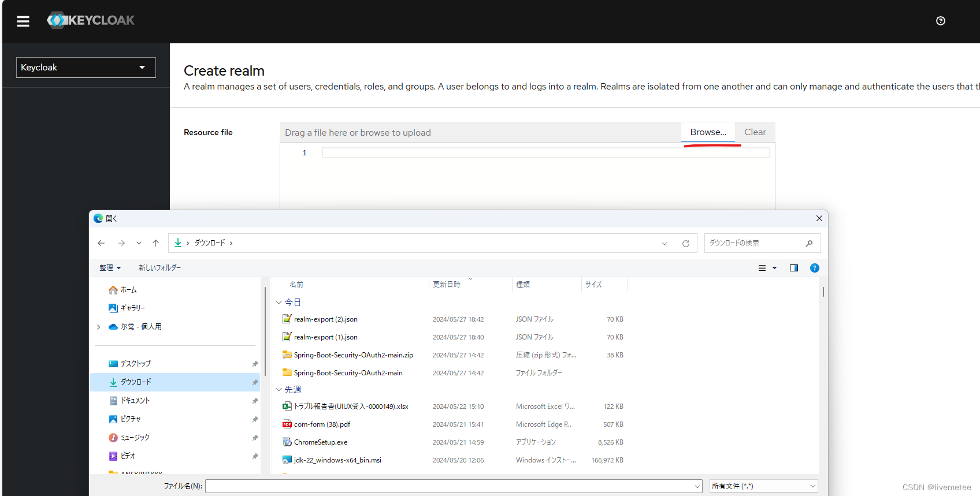Click the Clear button next to Browse

tap(755, 132)
